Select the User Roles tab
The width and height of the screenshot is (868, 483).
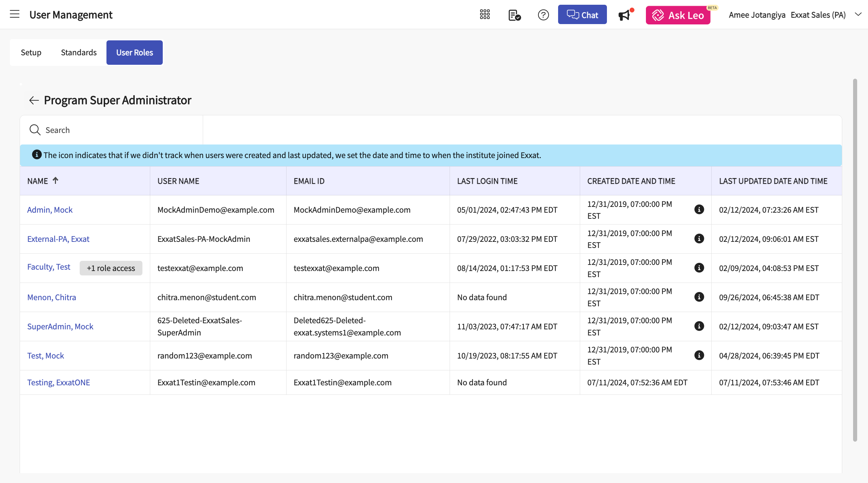point(134,53)
